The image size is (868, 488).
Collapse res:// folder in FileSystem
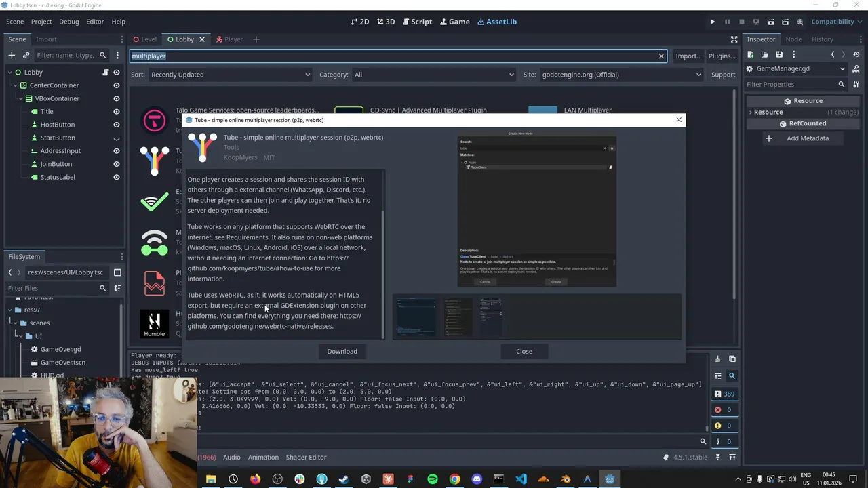[x=10, y=310]
